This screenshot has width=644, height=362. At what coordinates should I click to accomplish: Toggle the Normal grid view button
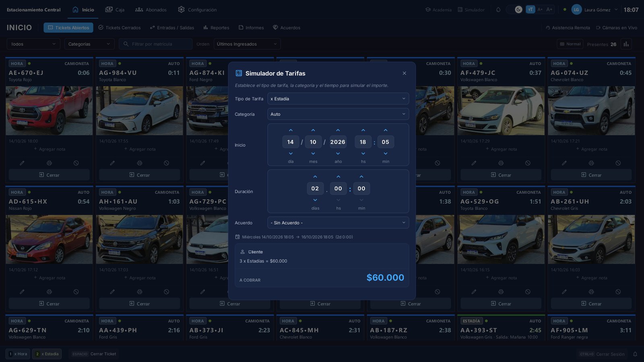[570, 44]
